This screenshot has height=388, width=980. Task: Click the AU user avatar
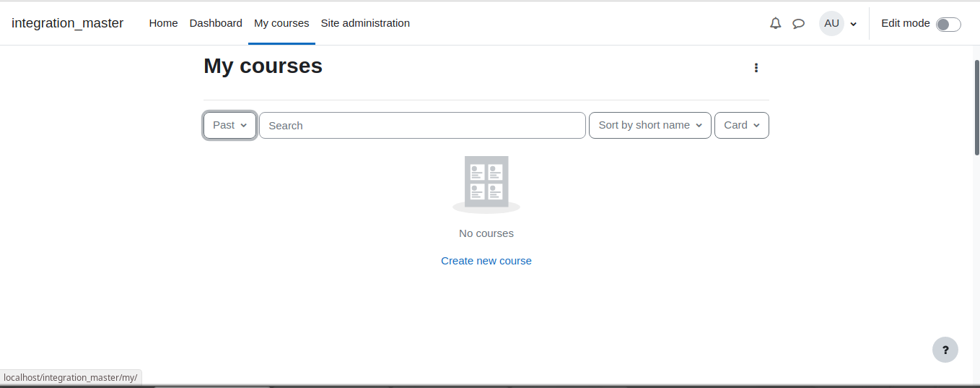[x=831, y=23]
